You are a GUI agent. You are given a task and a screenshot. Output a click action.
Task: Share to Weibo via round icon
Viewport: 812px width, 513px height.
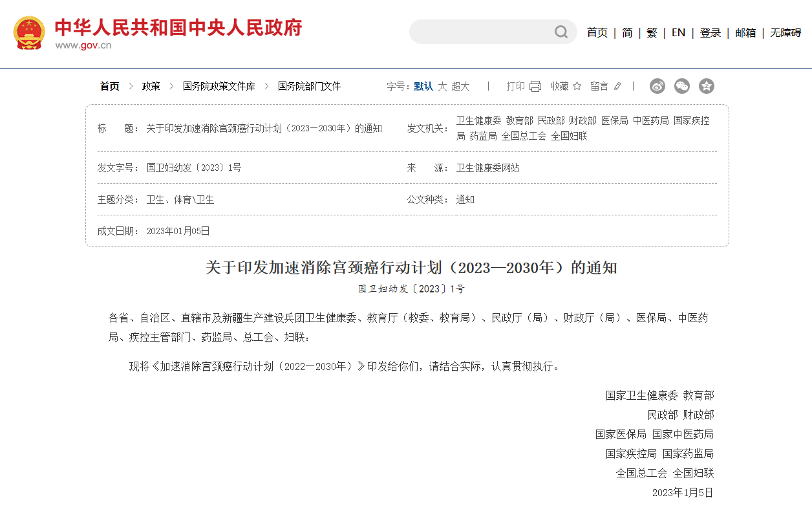point(657,86)
